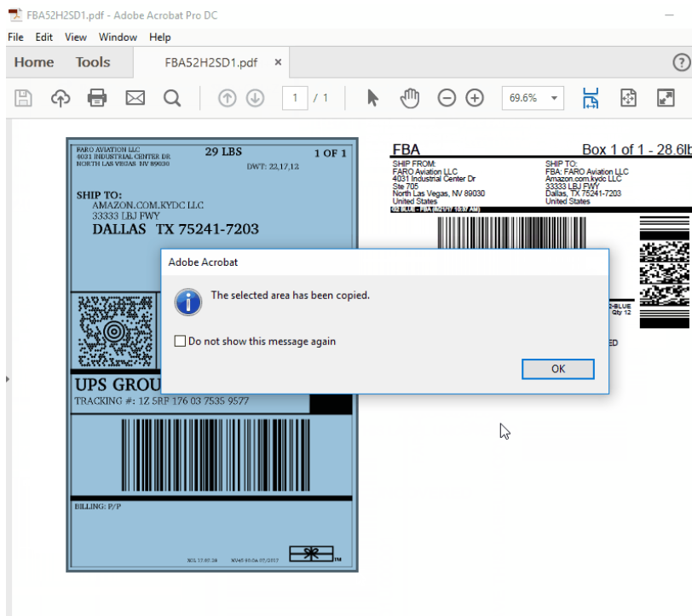This screenshot has height=616, width=692.
Task: Open the File menu
Action: coord(15,37)
